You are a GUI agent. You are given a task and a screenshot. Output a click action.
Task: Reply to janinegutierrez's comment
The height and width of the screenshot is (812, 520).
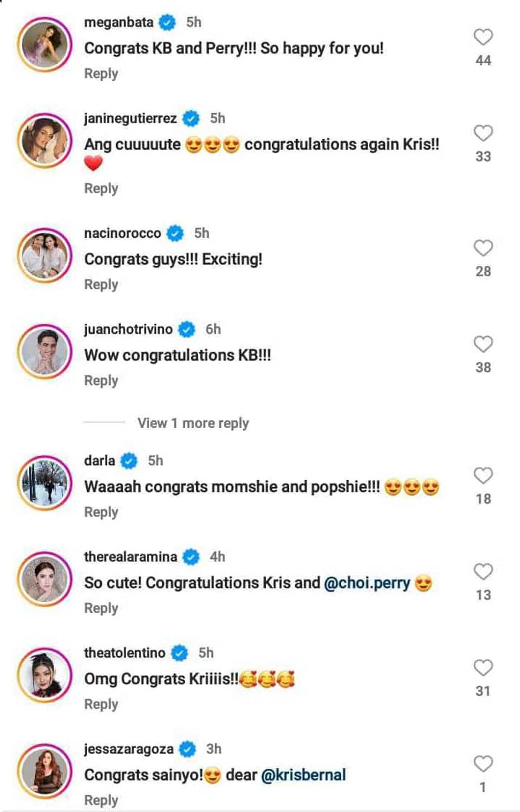click(x=101, y=189)
